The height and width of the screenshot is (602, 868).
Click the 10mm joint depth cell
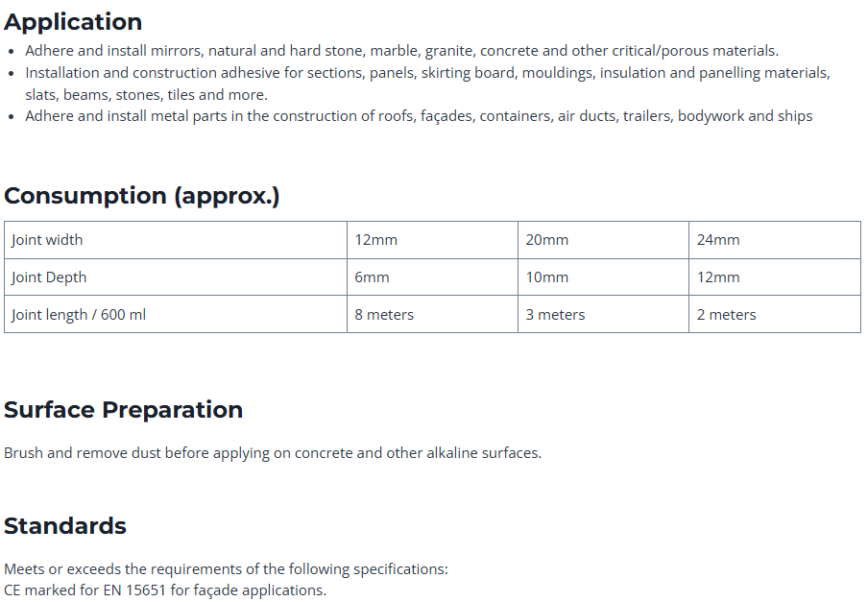[x=546, y=277]
